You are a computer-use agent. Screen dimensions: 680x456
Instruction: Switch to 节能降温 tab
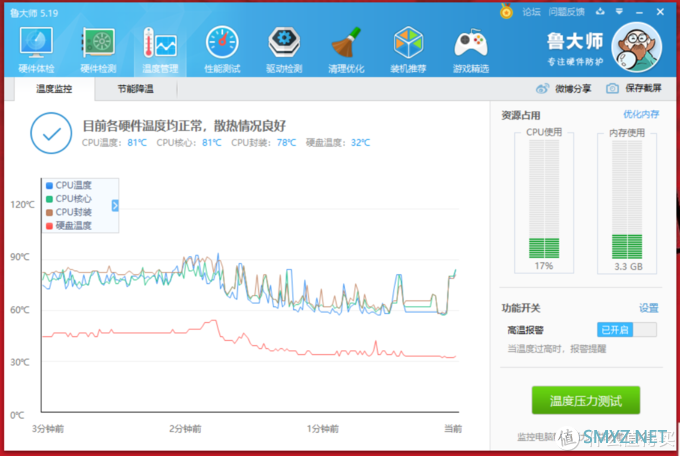pyautogui.click(x=136, y=89)
